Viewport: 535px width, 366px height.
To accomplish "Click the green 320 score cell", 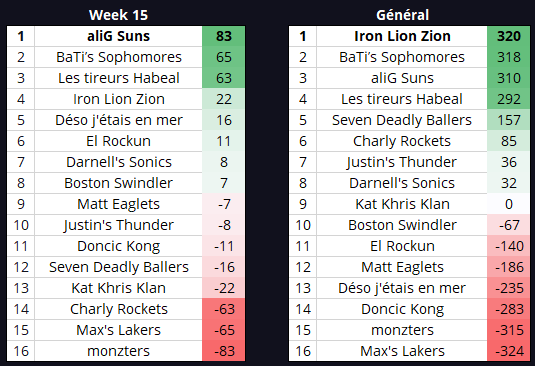I will 508,36.
